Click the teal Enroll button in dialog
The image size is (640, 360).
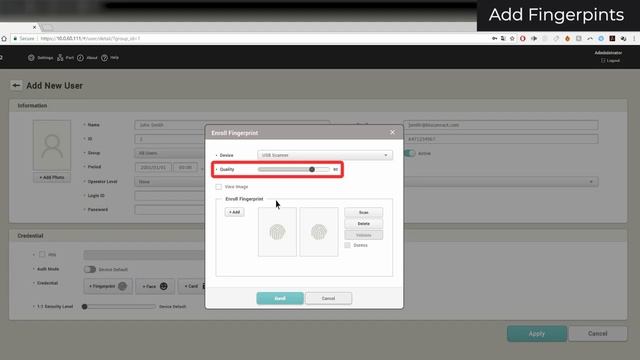coord(280,298)
